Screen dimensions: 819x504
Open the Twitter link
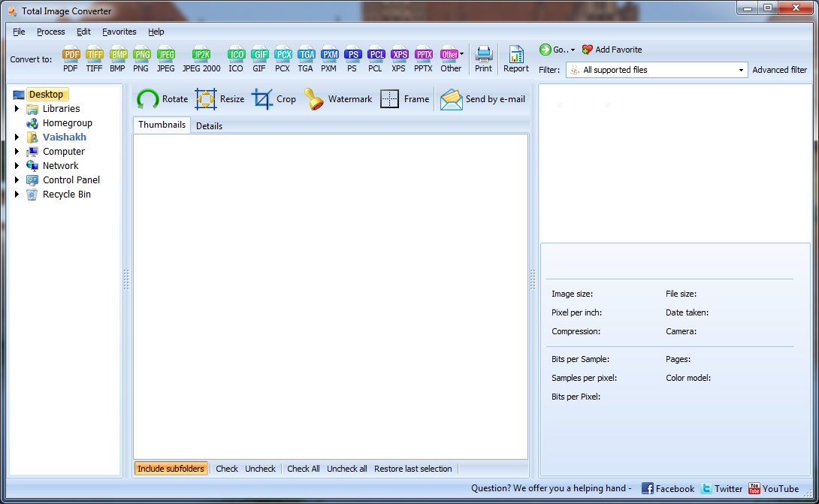click(722, 488)
